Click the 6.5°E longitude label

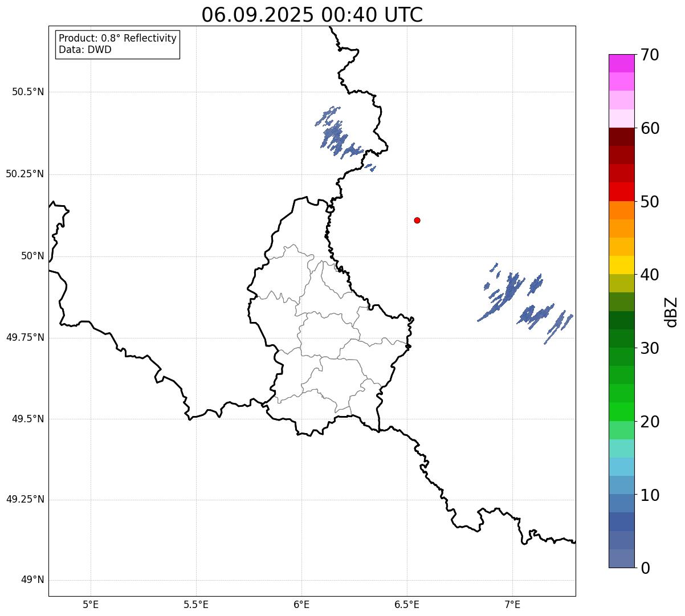(x=407, y=605)
